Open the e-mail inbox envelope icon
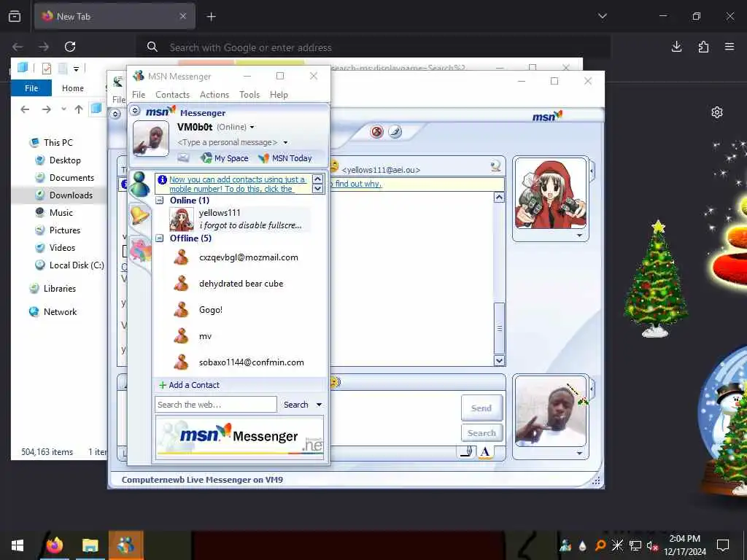747x560 pixels. point(183,157)
